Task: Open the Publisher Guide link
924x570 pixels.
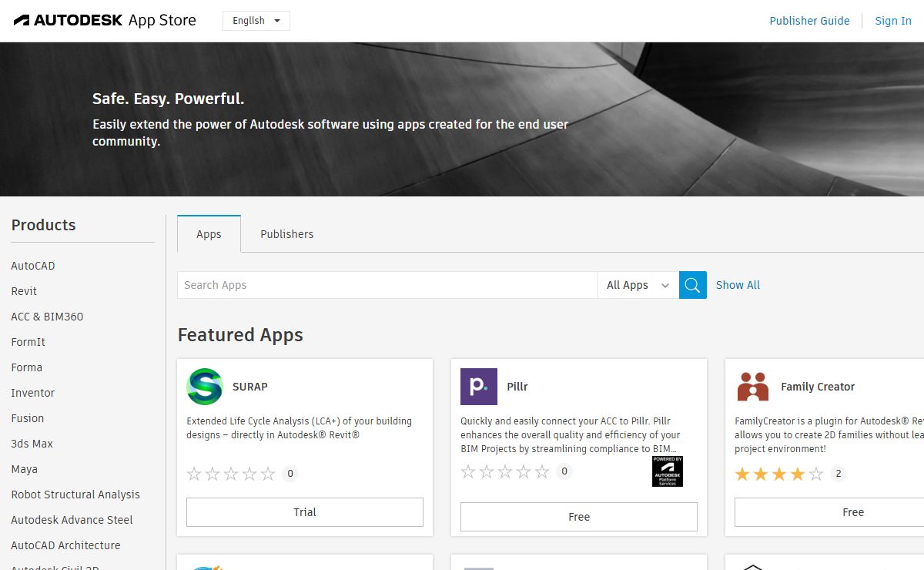Action: (809, 21)
